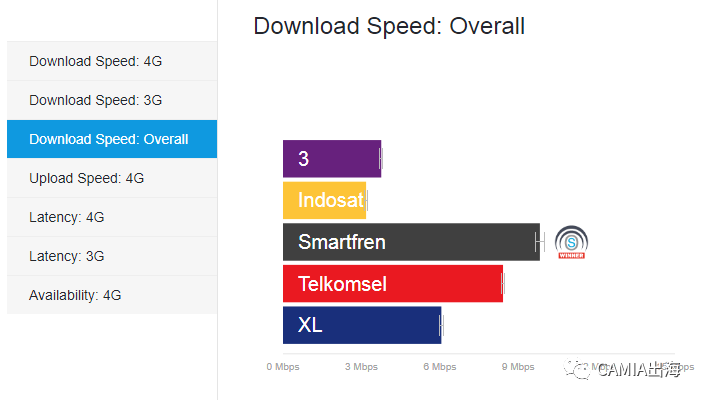Click the Smartfren winner badge icon
Screen dimensions: 703x400
[572, 243]
